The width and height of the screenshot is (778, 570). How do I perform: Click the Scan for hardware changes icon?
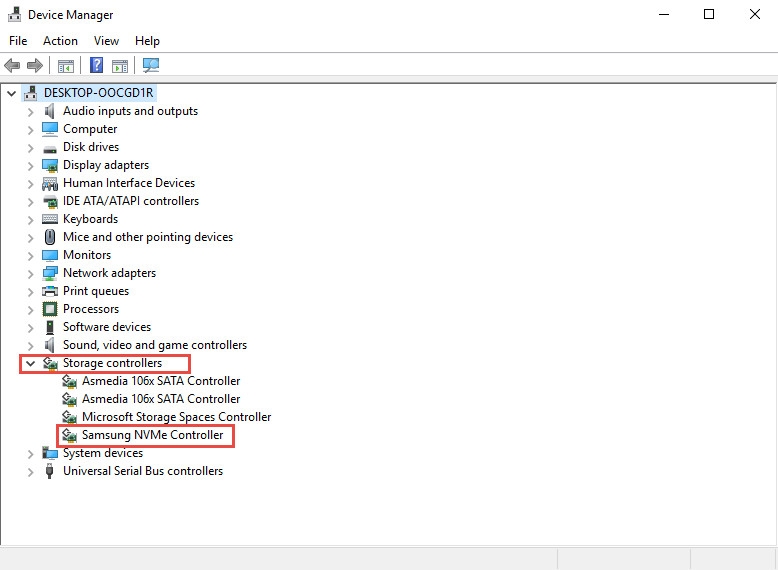151,65
